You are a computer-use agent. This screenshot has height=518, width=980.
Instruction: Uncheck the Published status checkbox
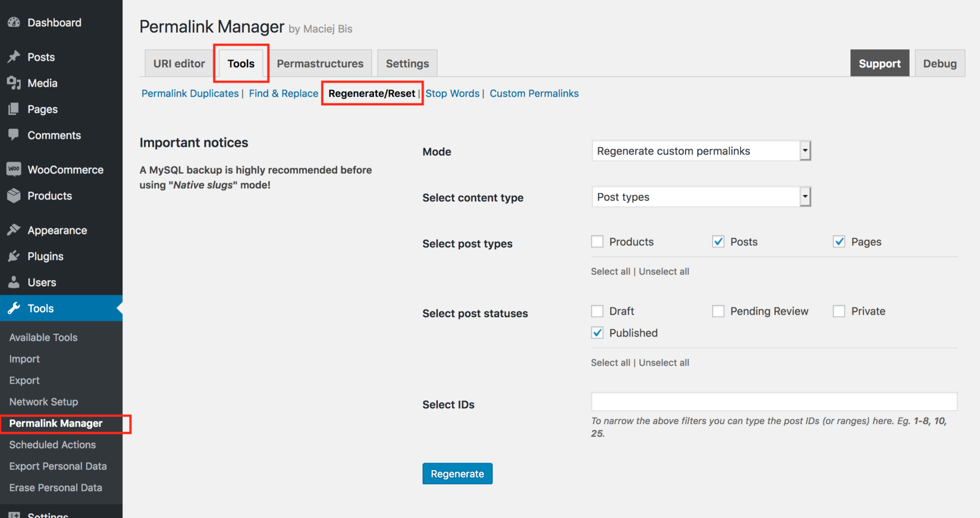[597, 332]
